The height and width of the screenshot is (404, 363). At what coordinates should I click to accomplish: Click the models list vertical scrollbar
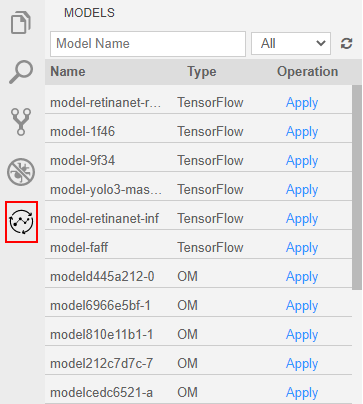(x=357, y=187)
